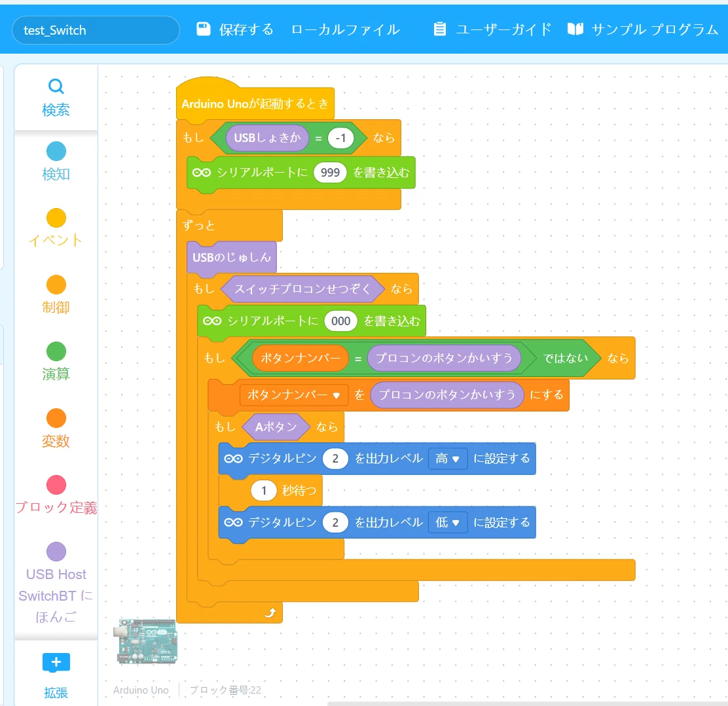Click the USBしょきか reporter block

pyautogui.click(x=267, y=138)
